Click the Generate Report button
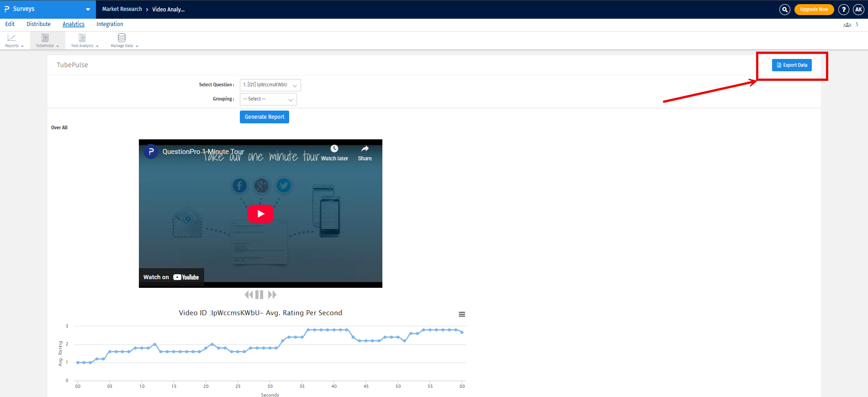Screen dimensions: 868x397 [264, 117]
